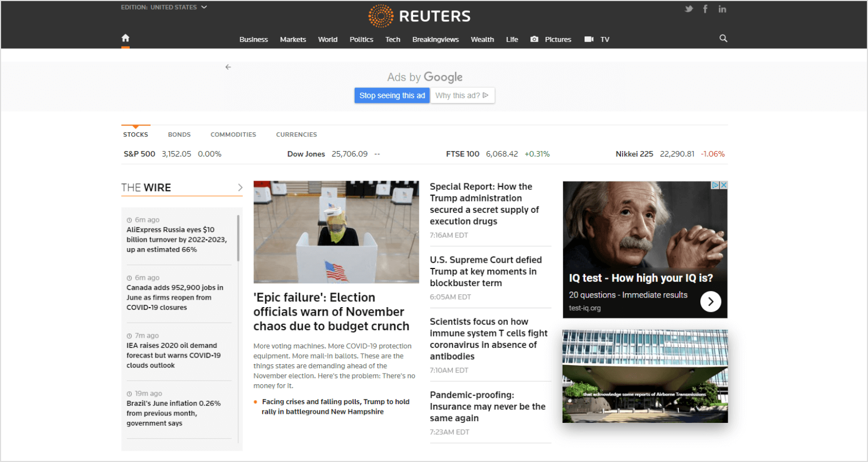Open S&P 500 quote

(x=139, y=154)
